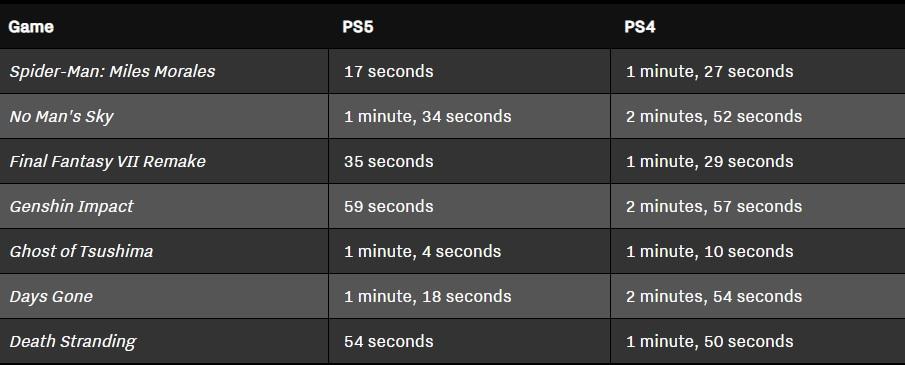Click the 1 minute, 50 seconds cell
This screenshot has width=905, height=365.
click(x=709, y=342)
